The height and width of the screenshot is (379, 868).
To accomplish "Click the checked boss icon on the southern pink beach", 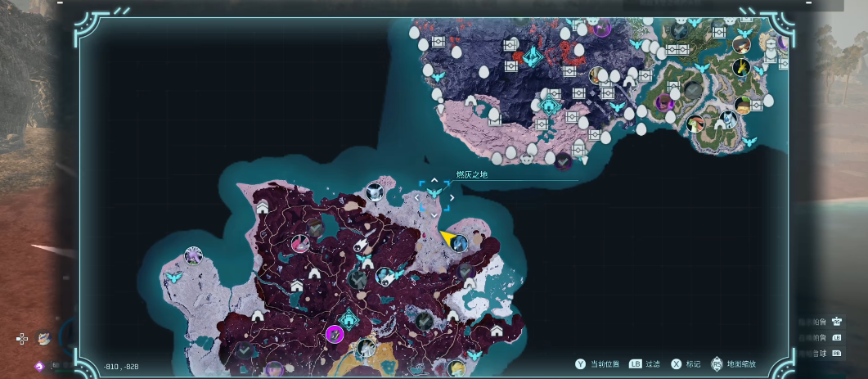I will 564,161.
